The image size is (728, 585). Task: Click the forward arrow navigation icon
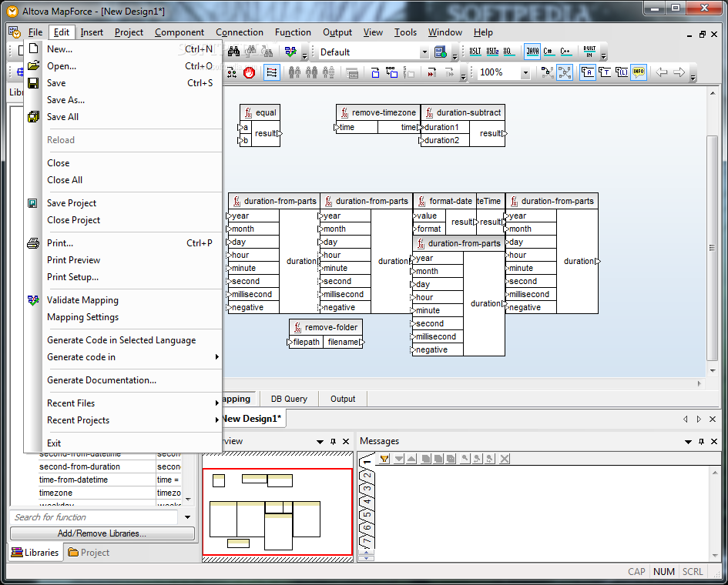pos(679,72)
